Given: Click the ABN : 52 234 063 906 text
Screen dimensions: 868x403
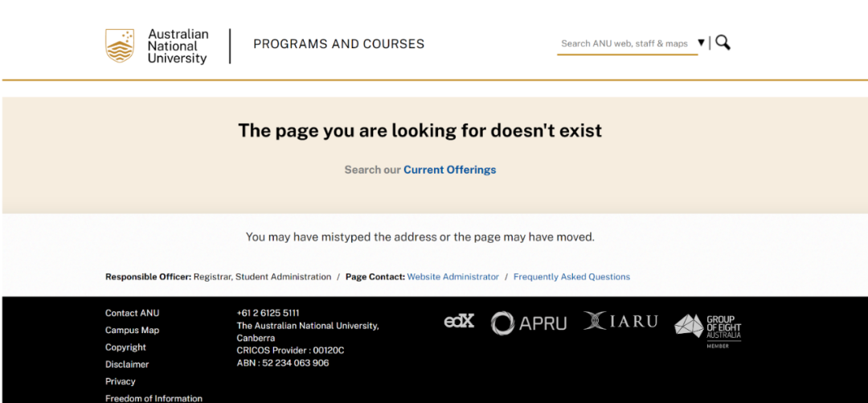Looking at the screenshot, I should coord(283,363).
